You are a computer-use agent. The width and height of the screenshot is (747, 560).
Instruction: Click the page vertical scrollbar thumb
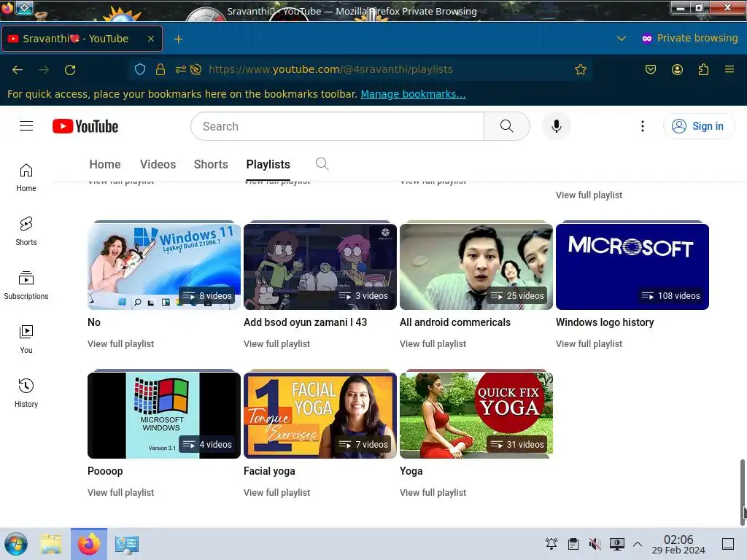742,491
